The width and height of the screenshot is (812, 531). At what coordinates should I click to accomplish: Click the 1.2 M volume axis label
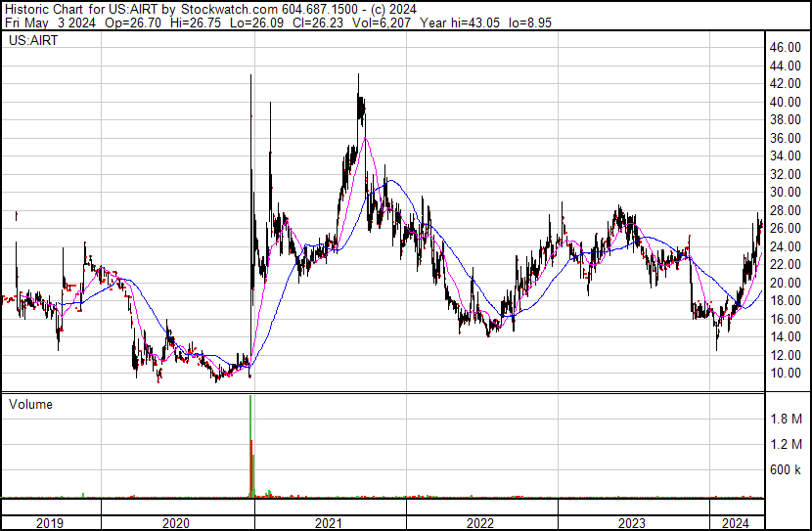[x=785, y=444]
